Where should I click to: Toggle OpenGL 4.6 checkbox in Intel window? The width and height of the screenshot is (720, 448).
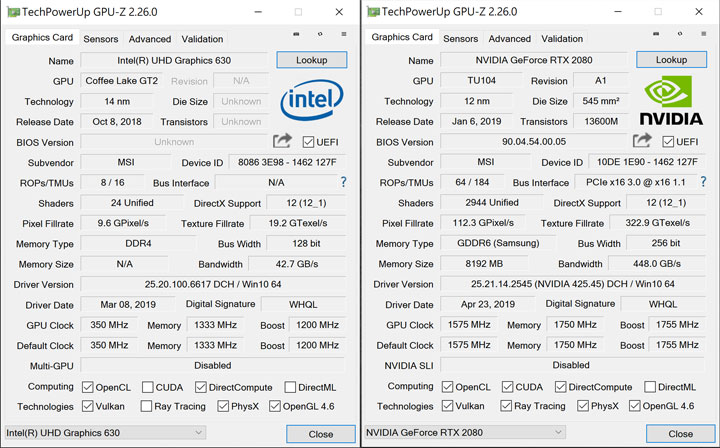point(275,406)
